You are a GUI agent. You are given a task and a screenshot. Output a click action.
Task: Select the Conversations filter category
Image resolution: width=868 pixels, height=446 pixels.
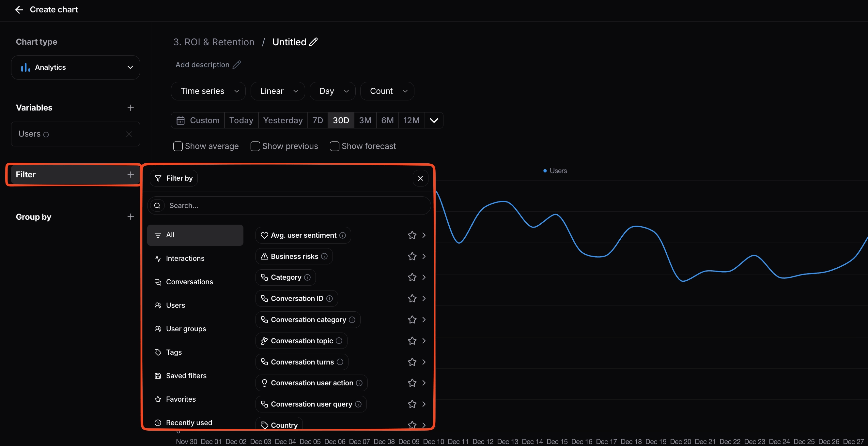[195, 282]
